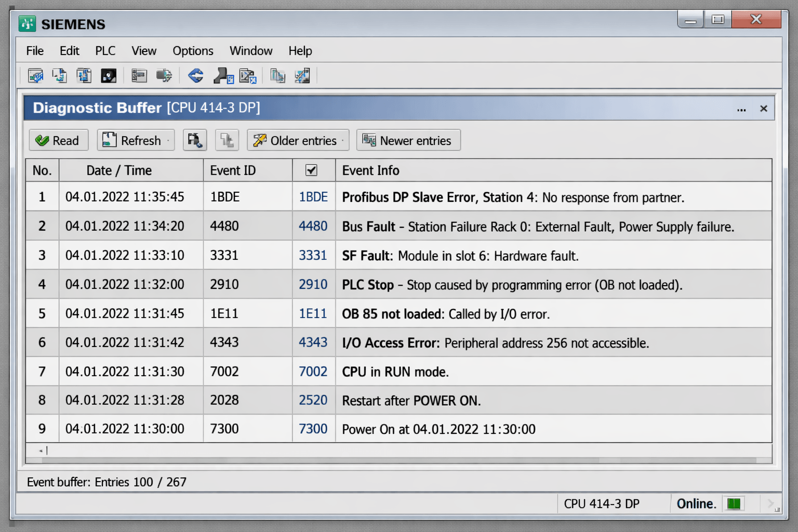Click the grayed-out icon button left of Older entries
This screenshot has height=532, width=798.
click(x=227, y=140)
